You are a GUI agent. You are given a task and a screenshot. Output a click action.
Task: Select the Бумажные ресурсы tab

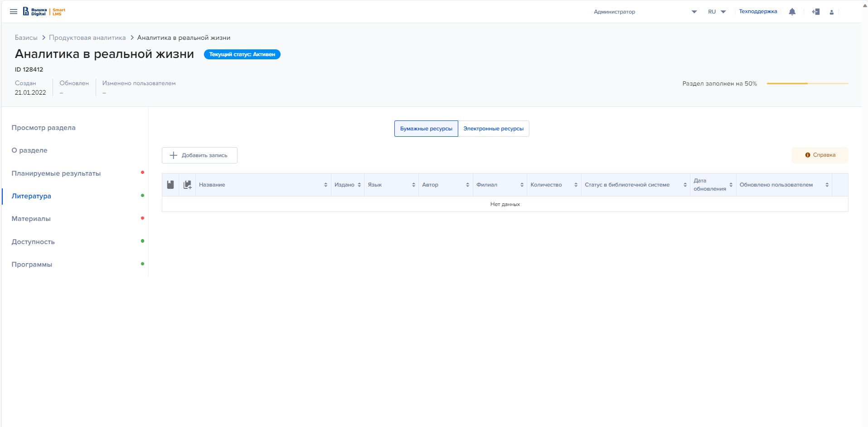tap(426, 129)
